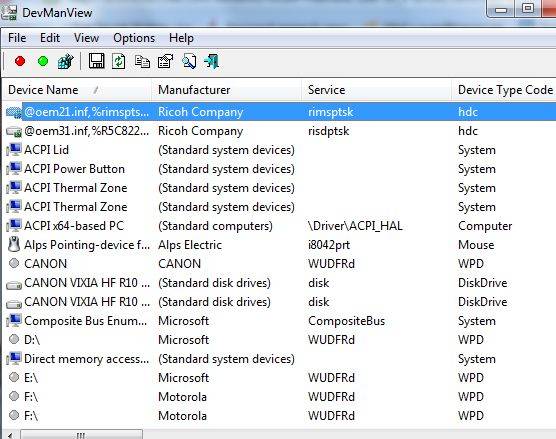Click the Refresh toolbar icon
The width and height of the screenshot is (556, 439).
tap(118, 61)
